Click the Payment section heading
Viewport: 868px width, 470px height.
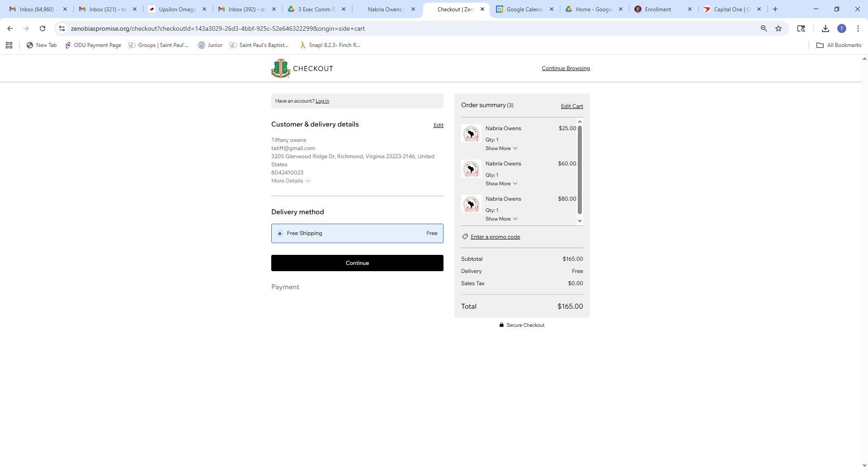pyautogui.click(x=285, y=287)
